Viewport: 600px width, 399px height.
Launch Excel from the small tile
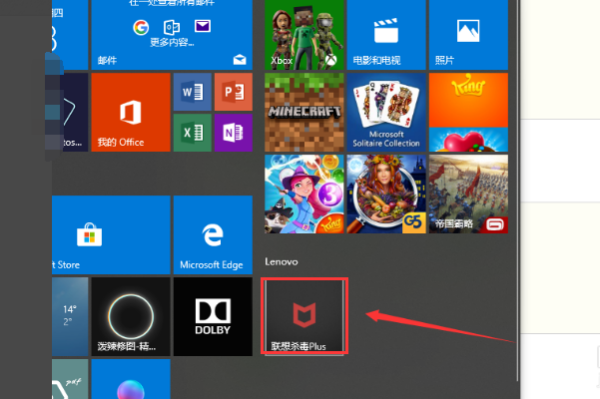[x=192, y=133]
